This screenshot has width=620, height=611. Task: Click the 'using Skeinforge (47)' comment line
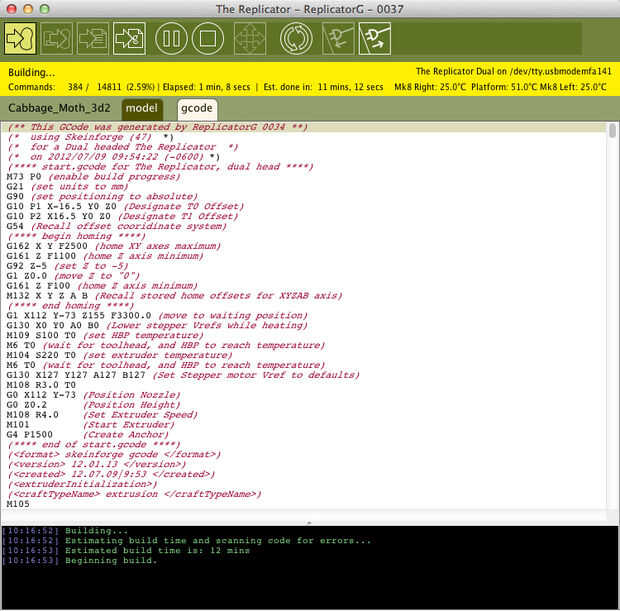click(x=90, y=136)
